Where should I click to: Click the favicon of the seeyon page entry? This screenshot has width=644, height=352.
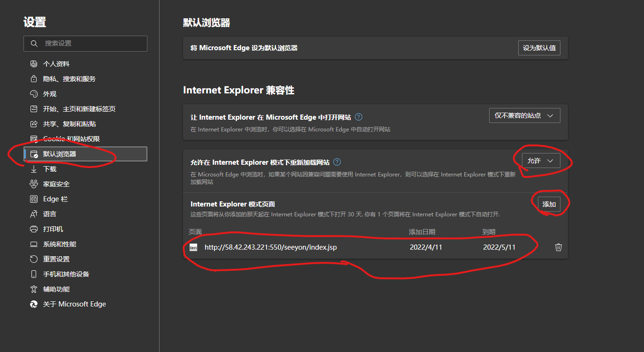(193, 247)
